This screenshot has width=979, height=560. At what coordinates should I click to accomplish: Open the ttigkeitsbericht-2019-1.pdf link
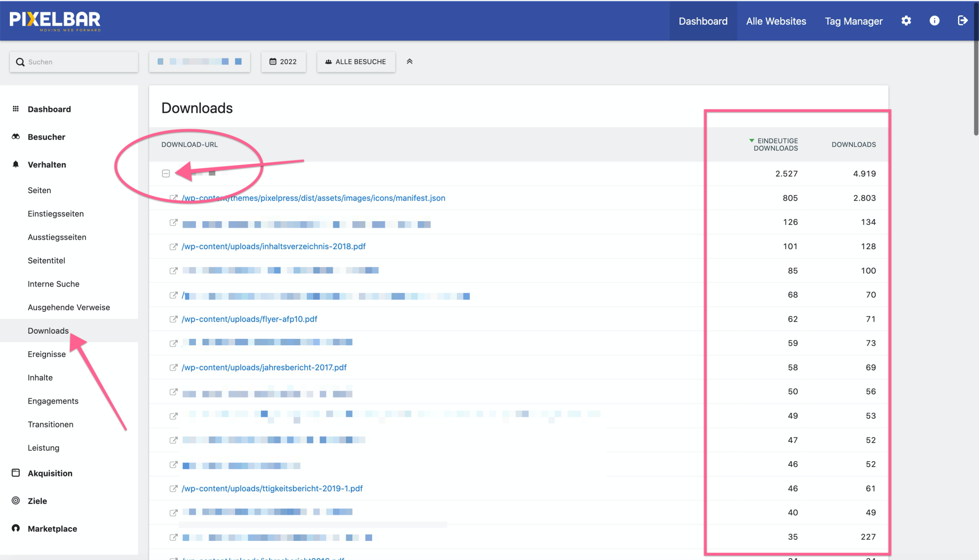coord(272,489)
